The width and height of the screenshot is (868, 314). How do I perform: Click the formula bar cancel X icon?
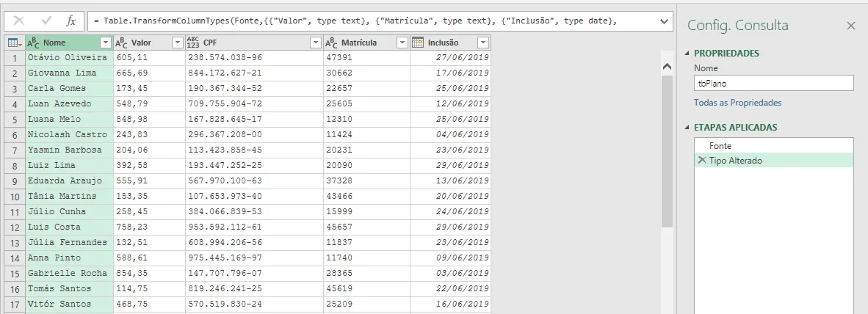pos(19,21)
